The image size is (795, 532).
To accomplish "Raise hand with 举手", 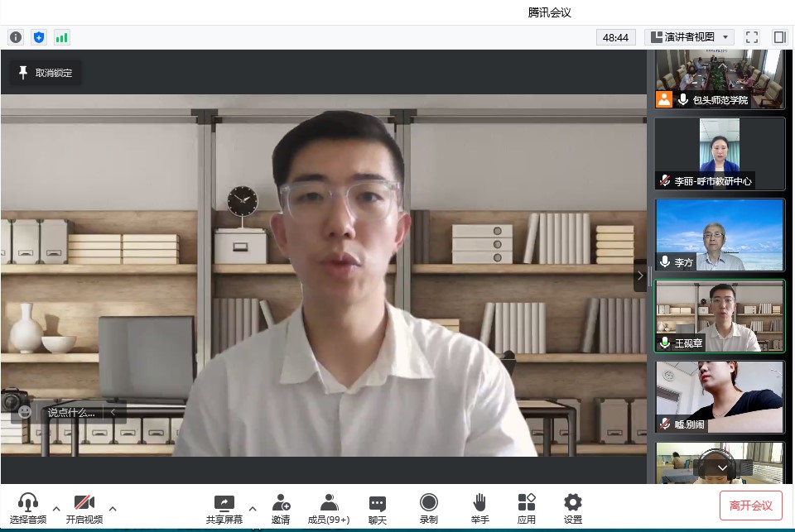I will [479, 508].
